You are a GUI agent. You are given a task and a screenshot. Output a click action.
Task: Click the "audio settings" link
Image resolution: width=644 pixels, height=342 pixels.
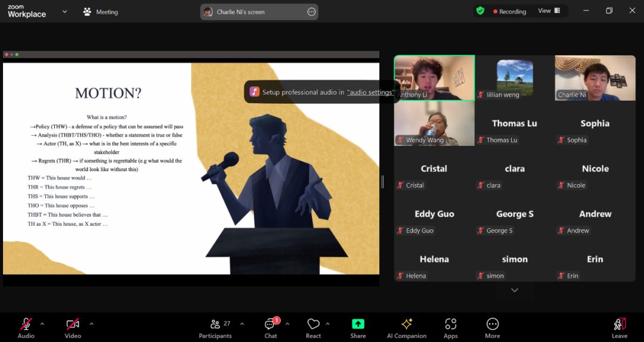coord(370,92)
